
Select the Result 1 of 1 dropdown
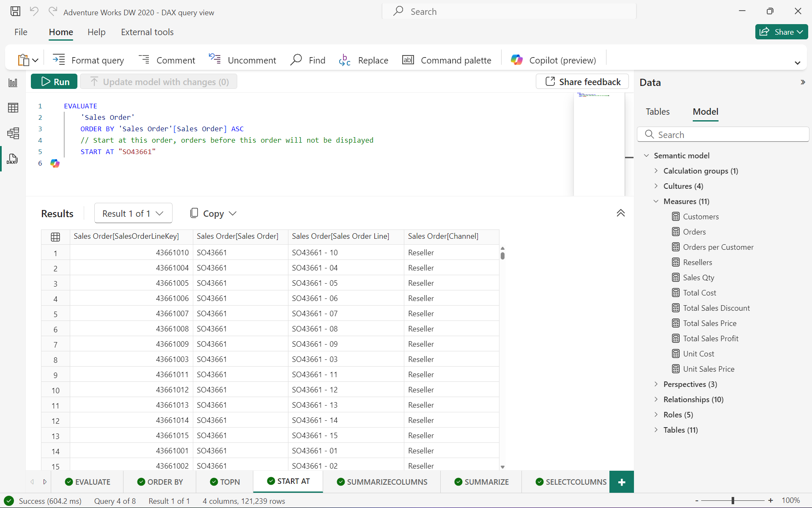point(132,214)
